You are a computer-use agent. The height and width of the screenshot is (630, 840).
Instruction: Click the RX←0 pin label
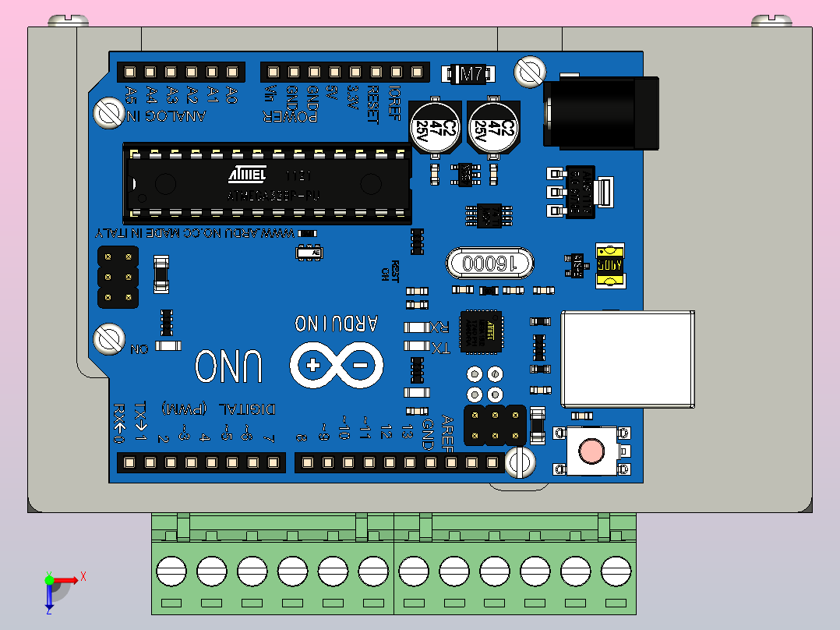pyautogui.click(x=119, y=423)
